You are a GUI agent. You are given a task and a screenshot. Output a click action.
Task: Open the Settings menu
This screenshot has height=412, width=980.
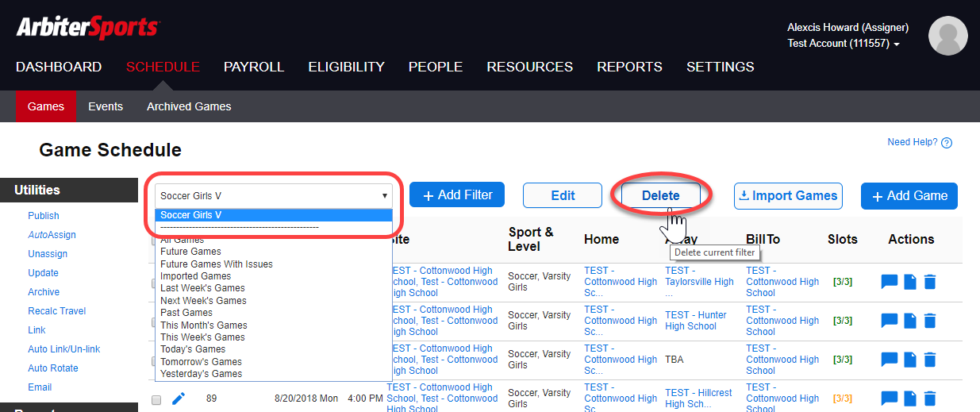pos(721,67)
